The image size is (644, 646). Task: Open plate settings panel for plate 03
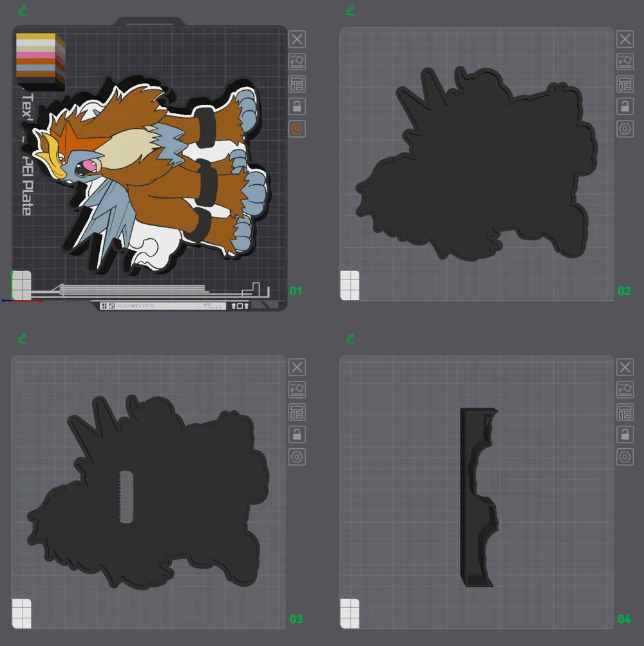(297, 412)
